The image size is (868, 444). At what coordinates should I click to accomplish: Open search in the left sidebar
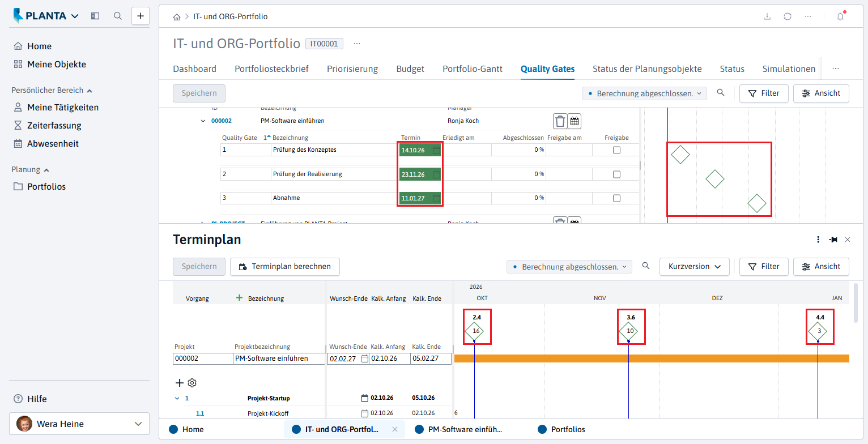click(x=118, y=16)
